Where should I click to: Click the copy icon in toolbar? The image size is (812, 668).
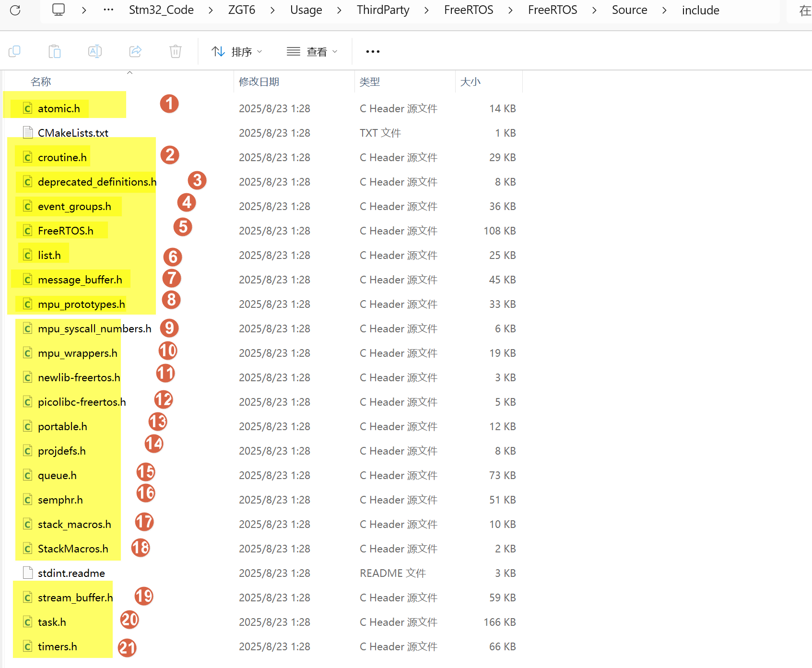[x=14, y=51]
